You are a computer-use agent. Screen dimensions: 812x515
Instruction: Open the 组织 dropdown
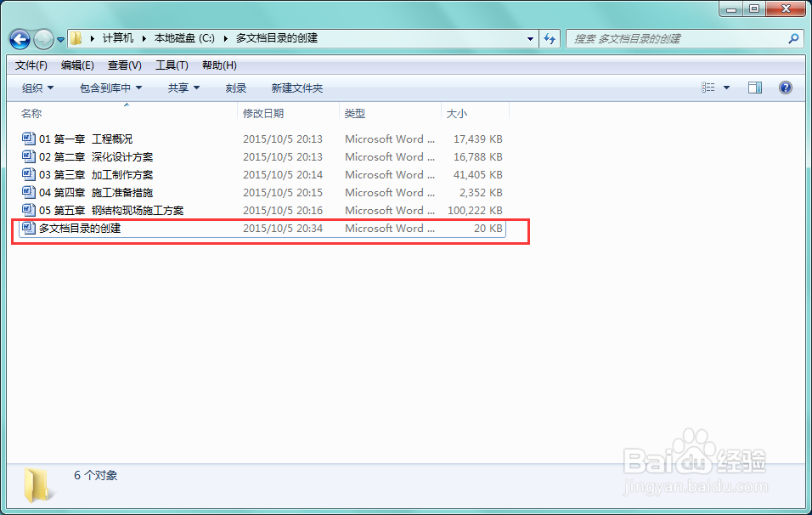[37, 88]
